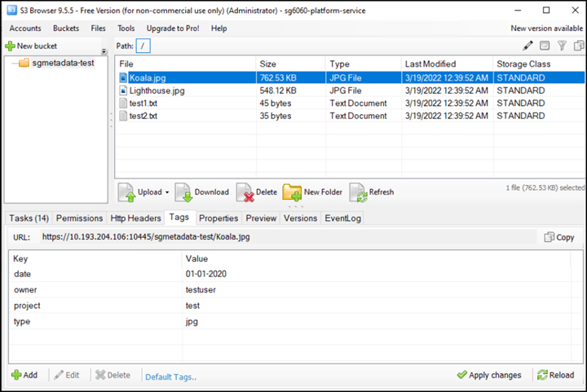Click the testuser tag value
This screenshot has height=392, width=587.
tap(201, 290)
